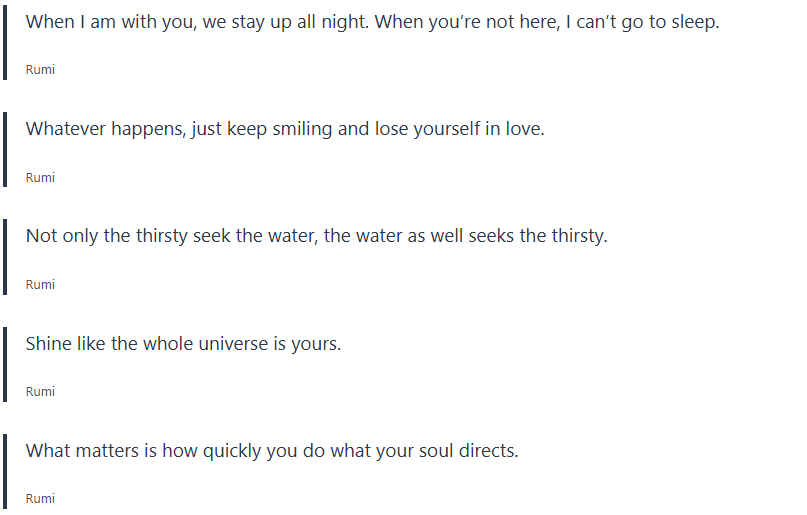
Task: Click the left border bar of the "Shine" quote
Action: pyautogui.click(x=5, y=364)
